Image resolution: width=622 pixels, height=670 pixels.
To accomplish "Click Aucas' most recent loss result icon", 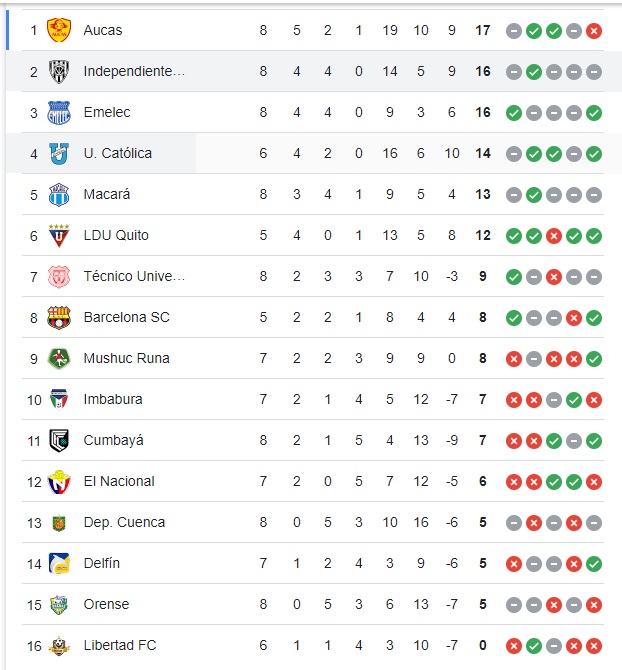I will click(x=594, y=31).
